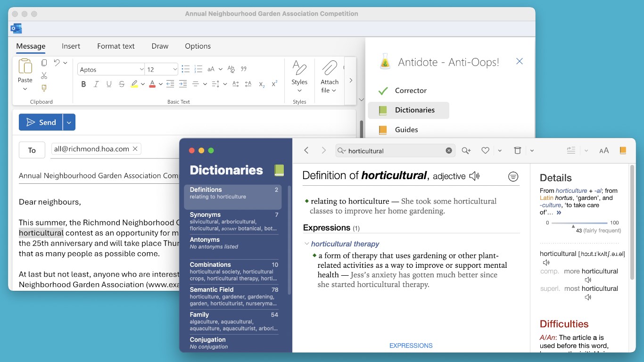The image size is (644, 362).
Task: Open the filter lines icon by definition title
Action: [x=513, y=177]
